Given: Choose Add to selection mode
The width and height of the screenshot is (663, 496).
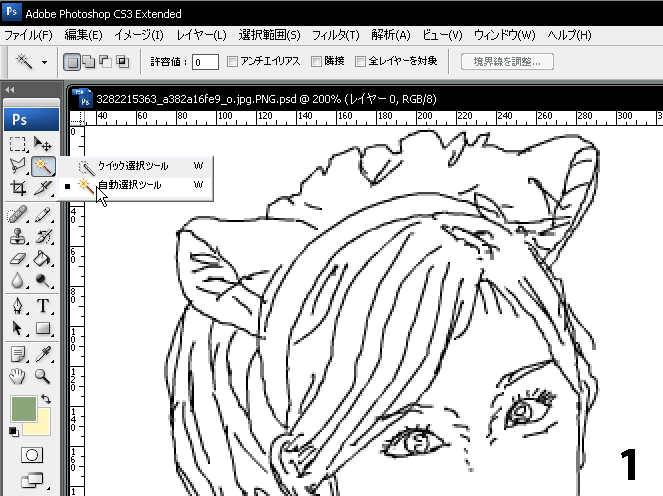Looking at the screenshot, I should tap(89, 62).
